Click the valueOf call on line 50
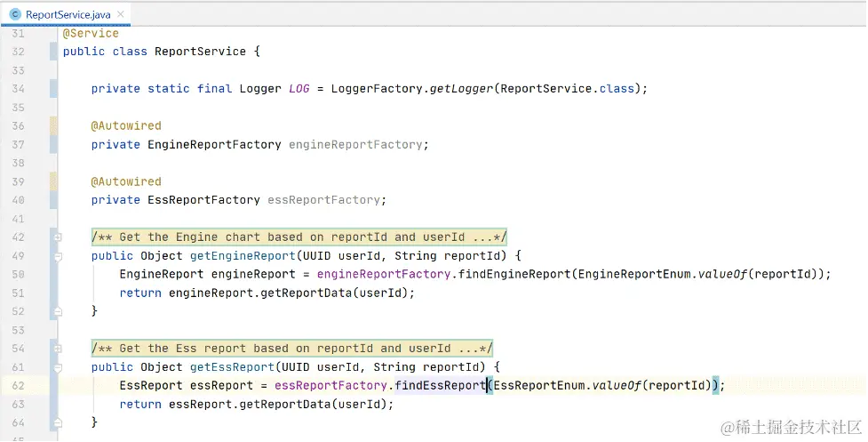 pos(722,274)
